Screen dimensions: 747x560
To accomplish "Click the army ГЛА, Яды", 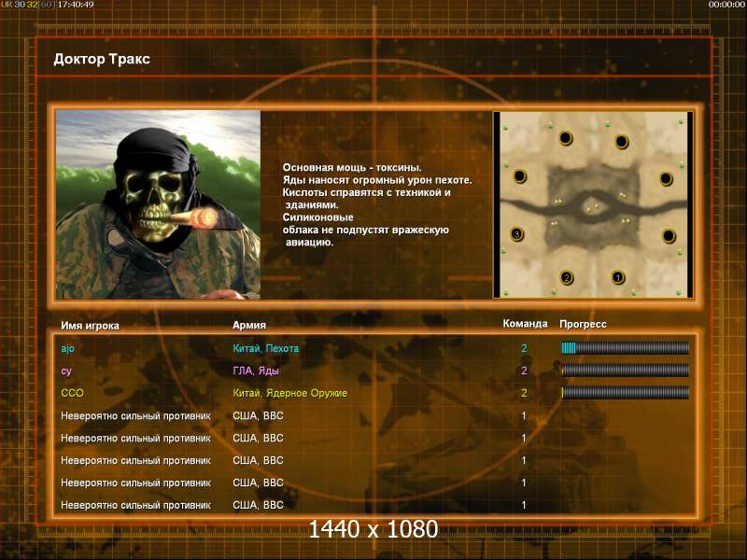I will point(255,371).
